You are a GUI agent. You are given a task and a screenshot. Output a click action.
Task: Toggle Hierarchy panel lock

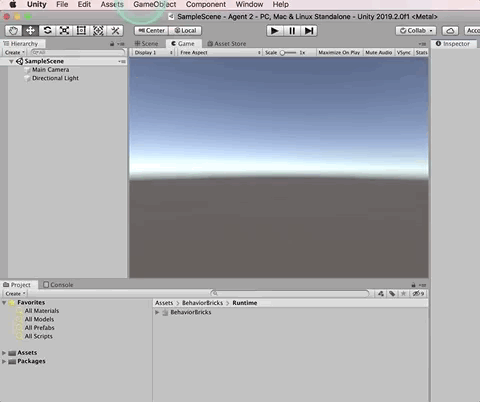point(112,44)
